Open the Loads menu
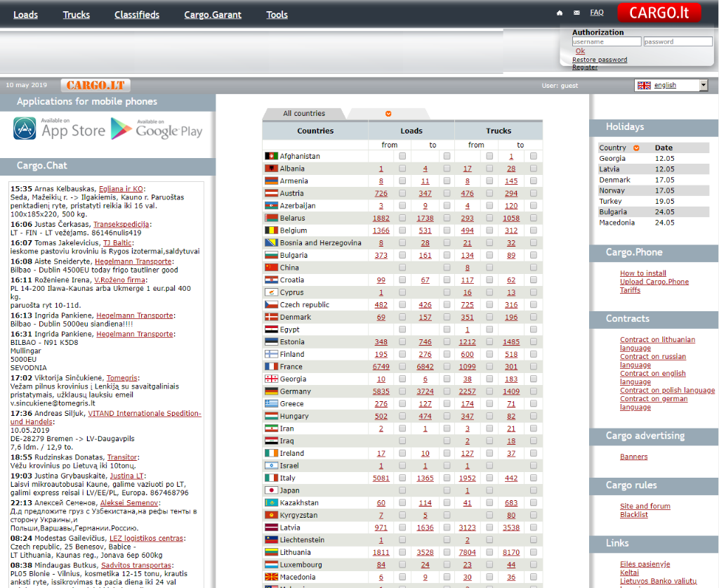 coord(26,15)
